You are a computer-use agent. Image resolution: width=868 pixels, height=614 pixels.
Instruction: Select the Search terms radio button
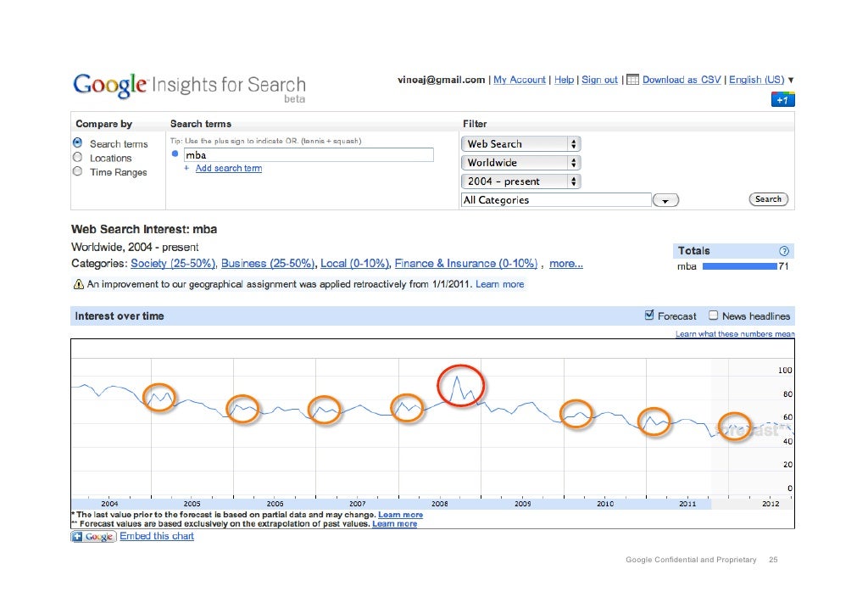point(78,143)
